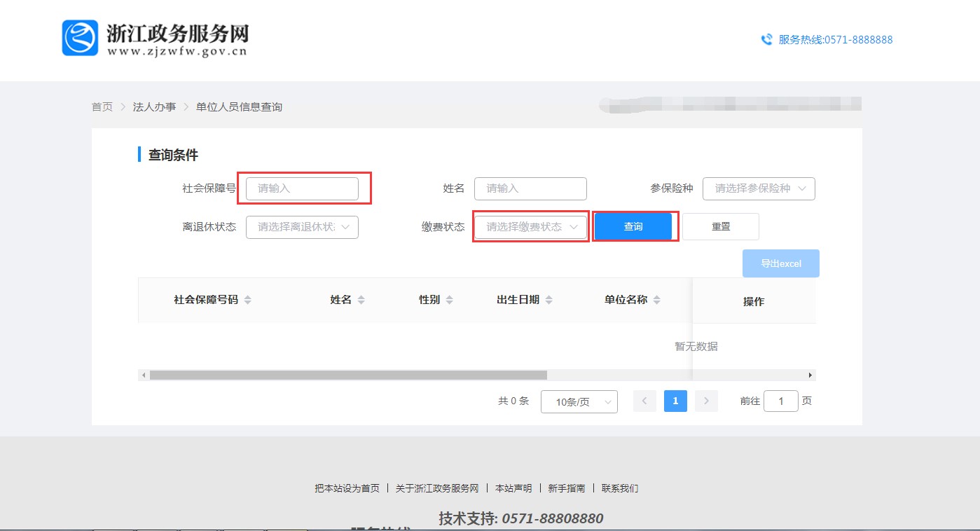Click the 浙江政务服务网 logo icon
The image size is (980, 531).
[80, 38]
